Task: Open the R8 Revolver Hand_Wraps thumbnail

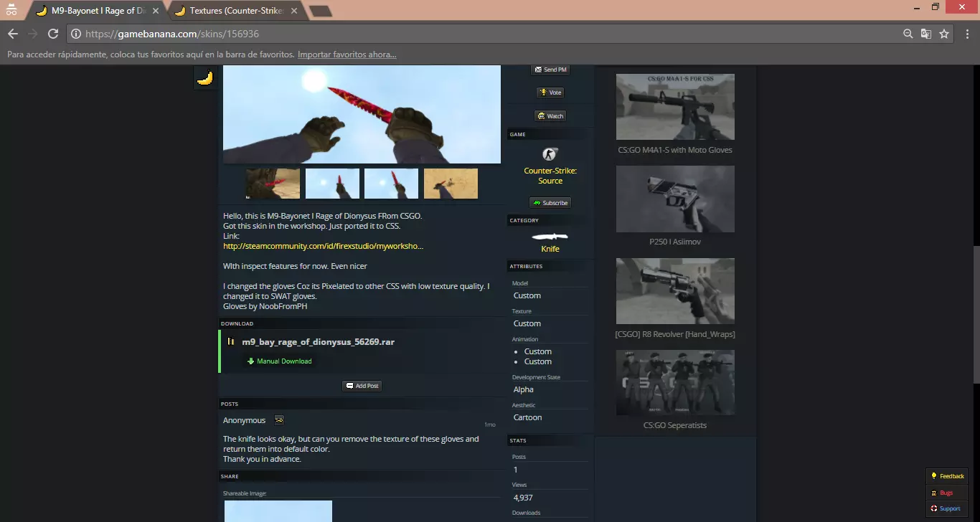Action: [x=675, y=291]
